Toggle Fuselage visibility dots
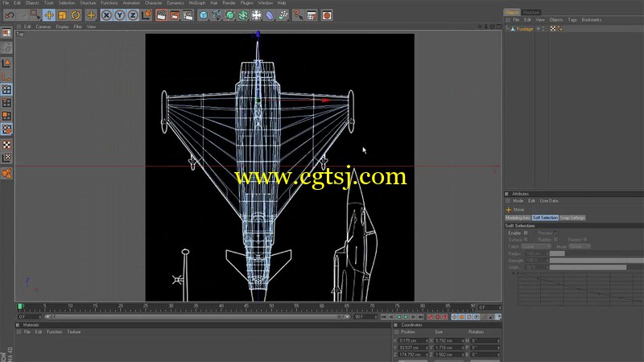The width and height of the screenshot is (644, 362). (x=543, y=29)
